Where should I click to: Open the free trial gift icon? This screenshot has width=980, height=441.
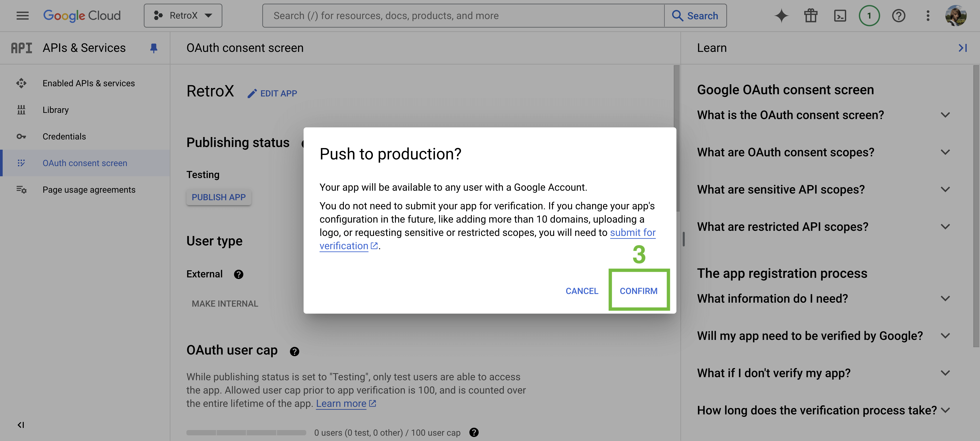(x=811, y=16)
